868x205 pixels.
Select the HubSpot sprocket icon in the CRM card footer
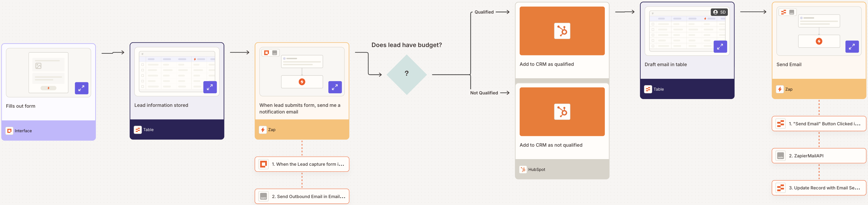coord(523,169)
